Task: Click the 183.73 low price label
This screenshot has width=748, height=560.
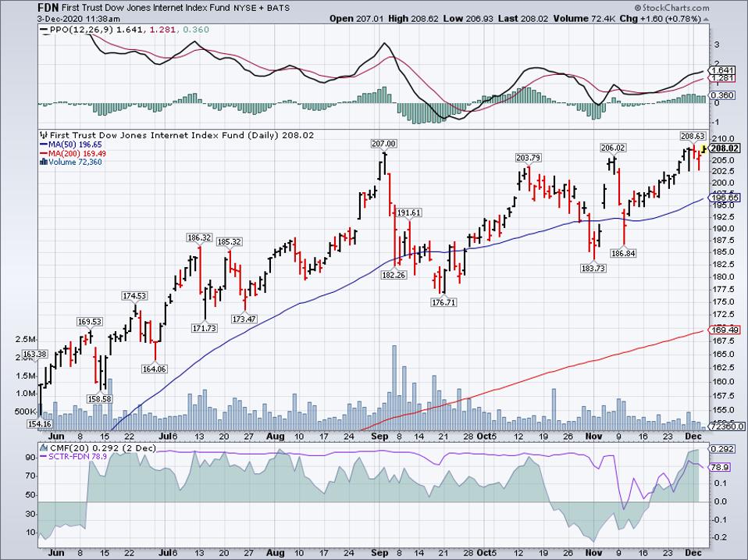Action: click(593, 269)
